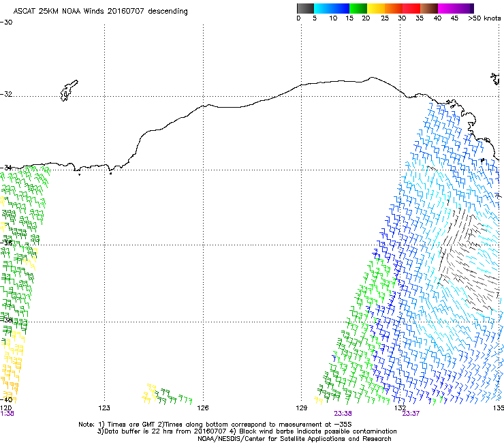504x443 pixels.
Task: Click the note 'Data buffer is 22 hrs from 20160707'
Action: tap(164, 431)
